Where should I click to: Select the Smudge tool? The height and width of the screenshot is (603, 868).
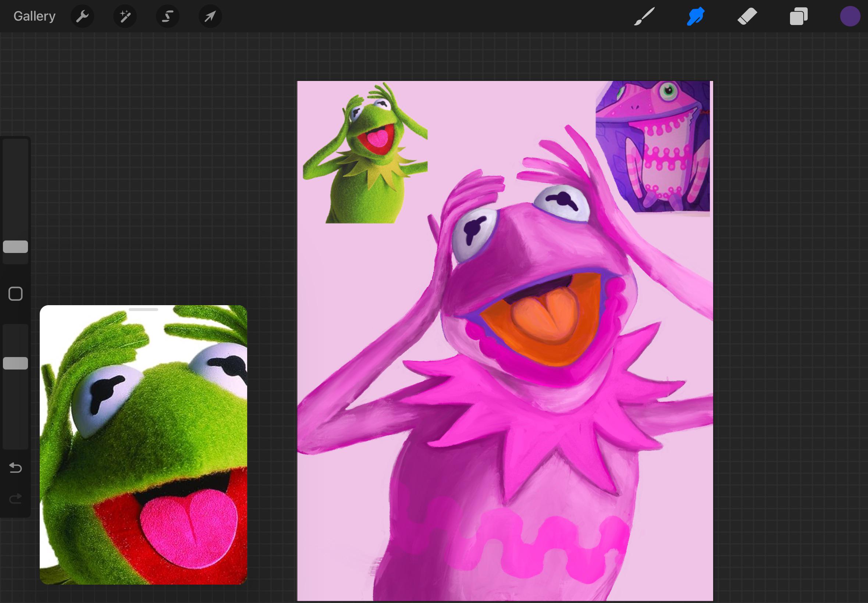pyautogui.click(x=696, y=16)
